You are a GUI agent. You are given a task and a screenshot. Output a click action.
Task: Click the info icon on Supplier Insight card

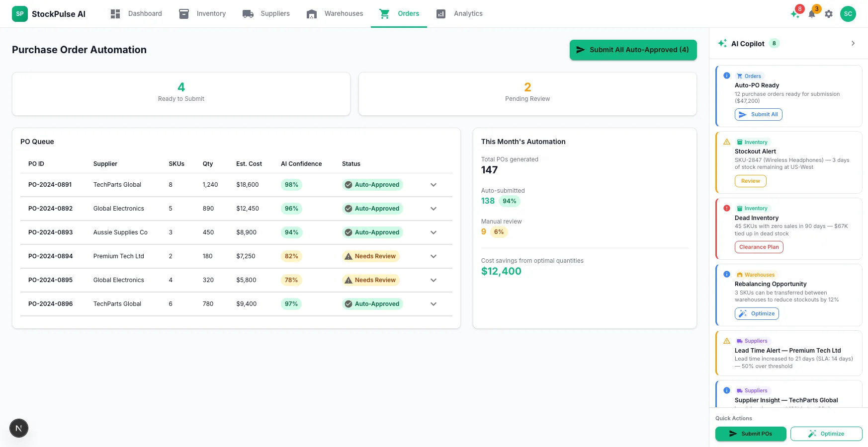click(x=727, y=390)
